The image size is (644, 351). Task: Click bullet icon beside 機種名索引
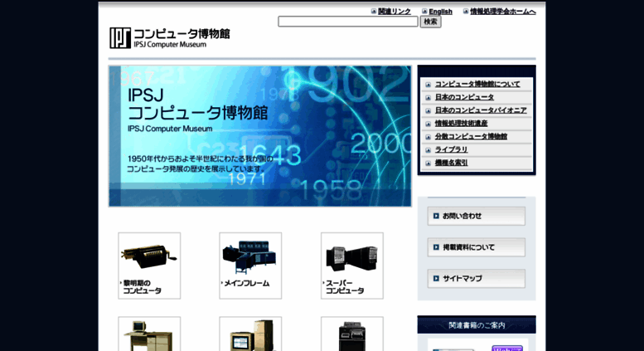pos(428,163)
